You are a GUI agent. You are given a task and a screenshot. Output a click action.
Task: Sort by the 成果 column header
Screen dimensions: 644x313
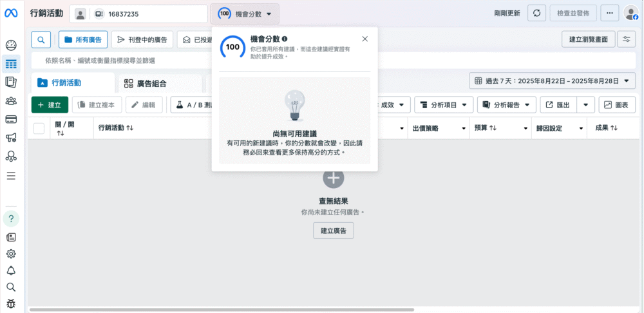click(607, 128)
